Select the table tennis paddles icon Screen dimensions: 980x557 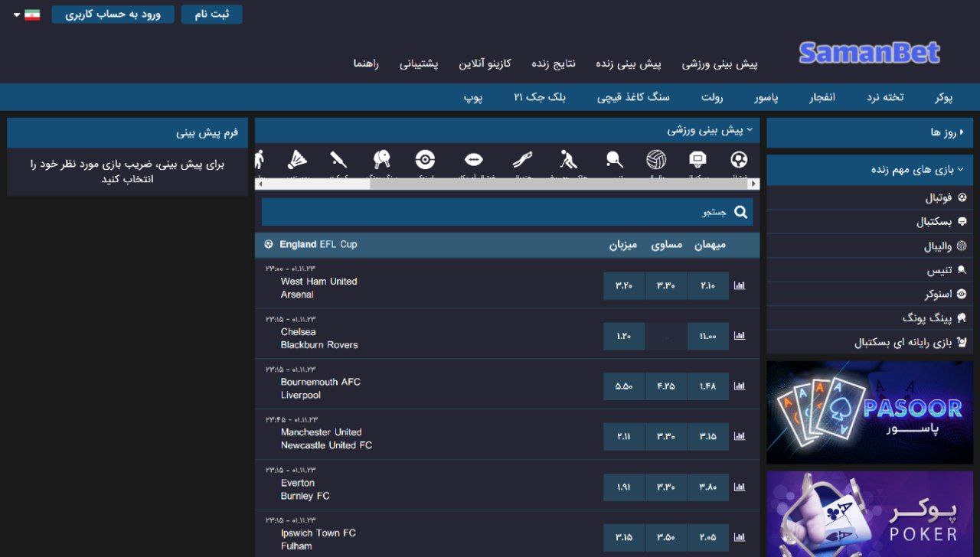[x=380, y=159]
